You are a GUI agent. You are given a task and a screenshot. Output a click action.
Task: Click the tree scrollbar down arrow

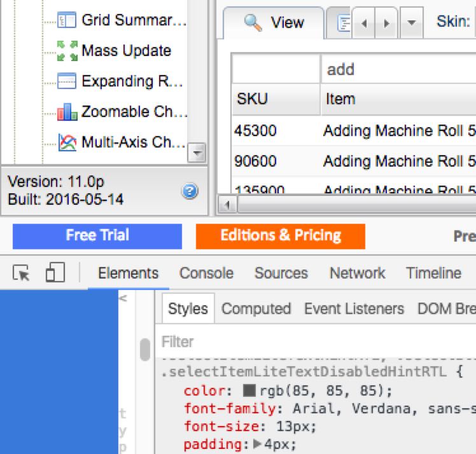point(198,153)
